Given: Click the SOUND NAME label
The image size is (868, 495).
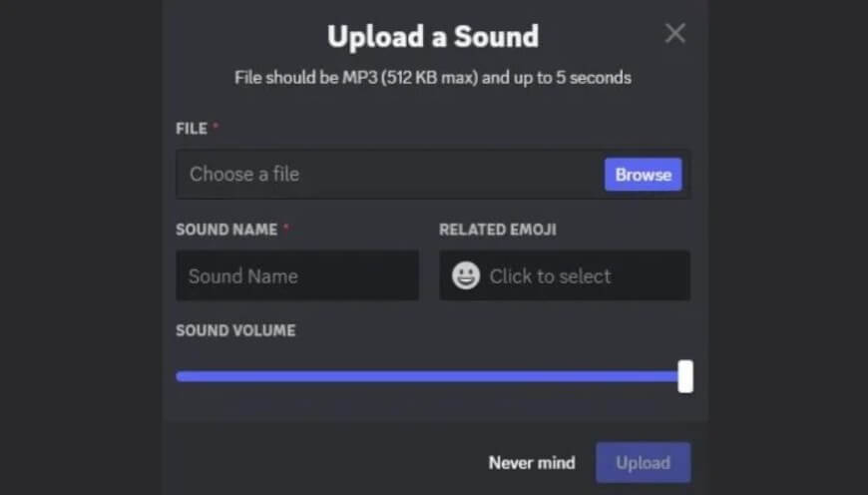Looking at the screenshot, I should pos(226,230).
